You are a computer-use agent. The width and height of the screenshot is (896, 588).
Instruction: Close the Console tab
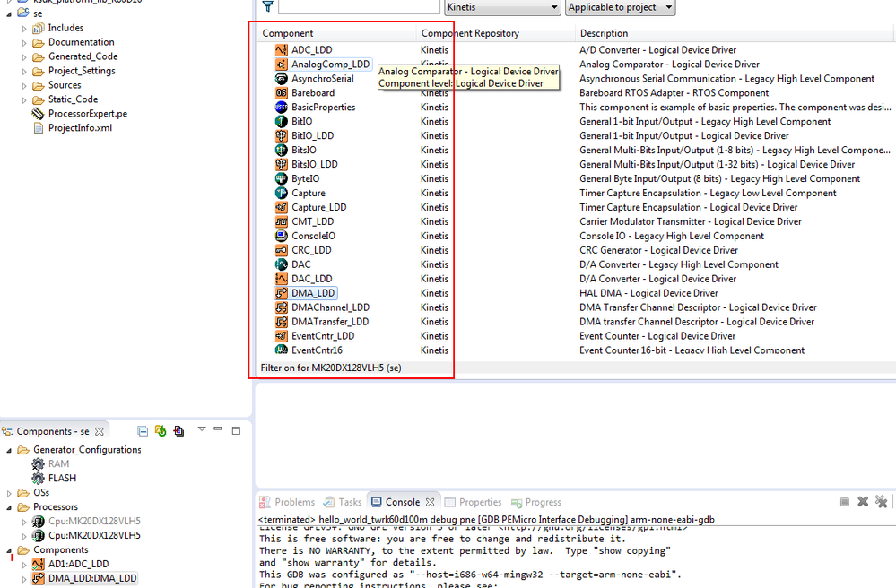[x=431, y=502]
